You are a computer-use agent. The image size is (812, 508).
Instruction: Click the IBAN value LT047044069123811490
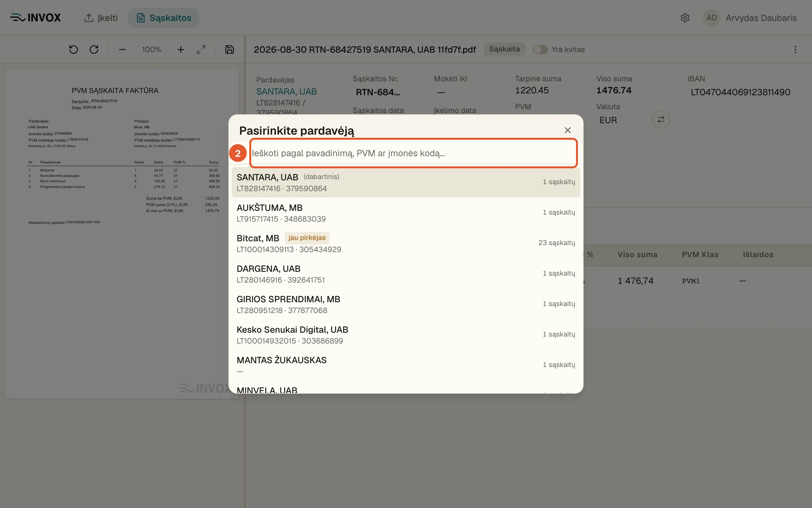pyautogui.click(x=741, y=92)
